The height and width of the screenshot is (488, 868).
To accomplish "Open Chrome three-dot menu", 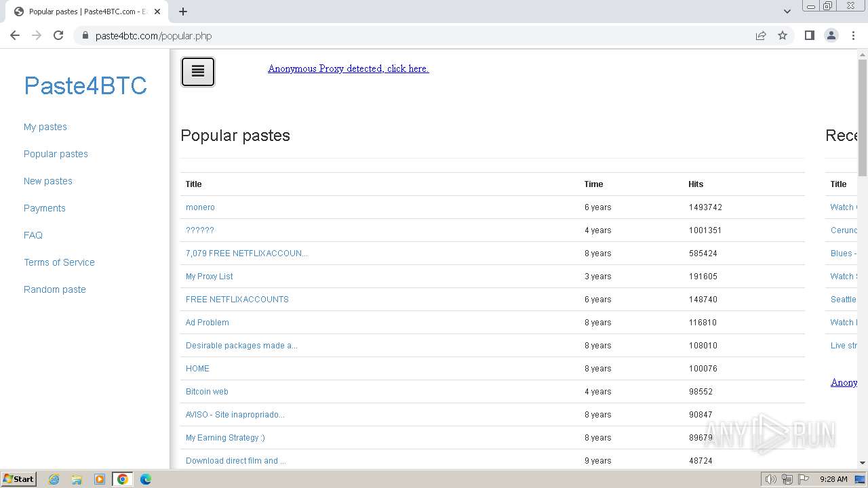I will (x=853, y=35).
